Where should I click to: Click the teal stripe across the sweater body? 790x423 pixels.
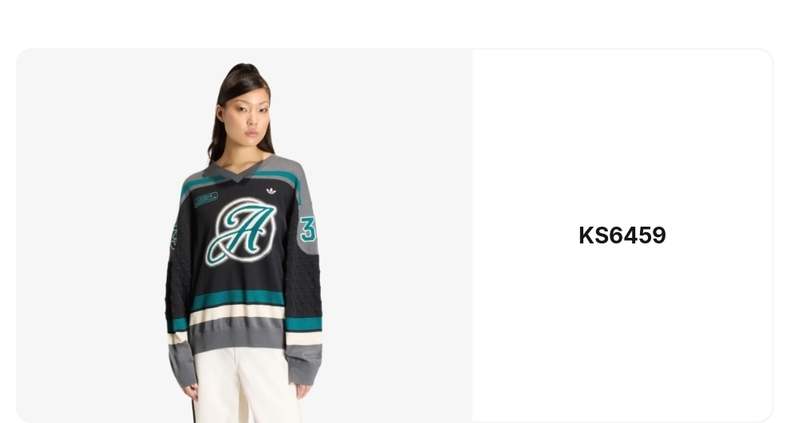click(238, 300)
